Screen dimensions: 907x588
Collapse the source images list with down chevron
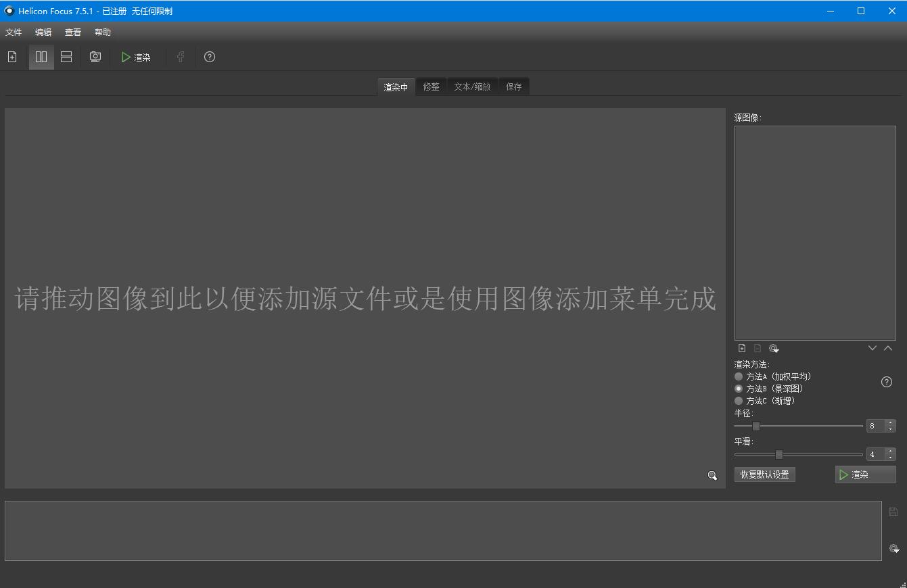(x=872, y=347)
